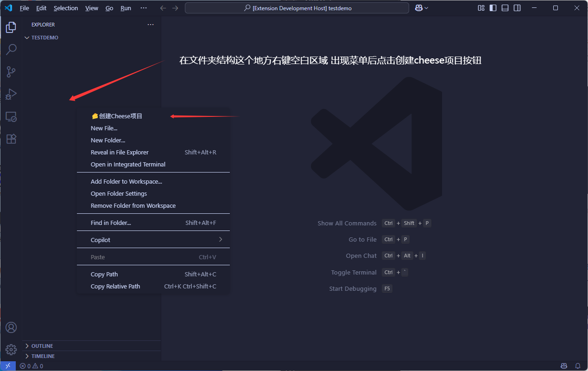
Task: Choose New File... in context menu
Action: coord(153,128)
